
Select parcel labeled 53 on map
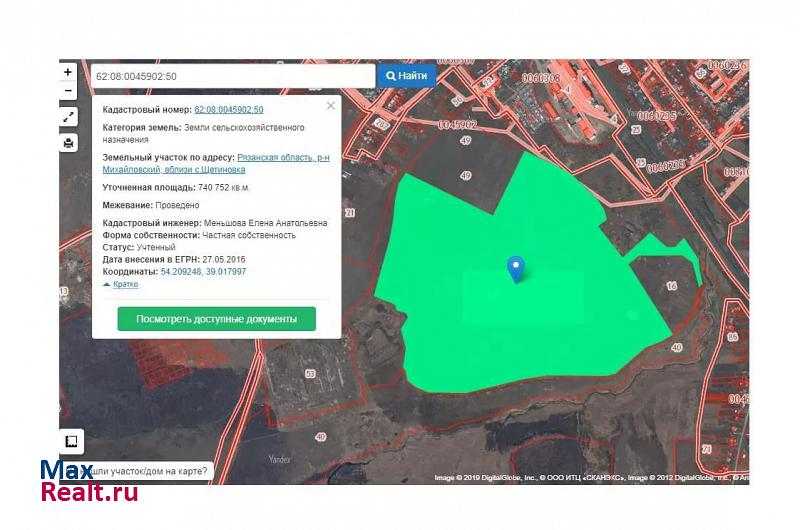point(310,374)
